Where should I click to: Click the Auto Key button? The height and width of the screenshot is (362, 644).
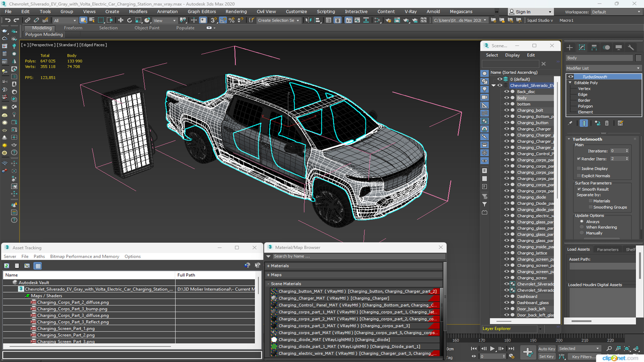click(547, 349)
